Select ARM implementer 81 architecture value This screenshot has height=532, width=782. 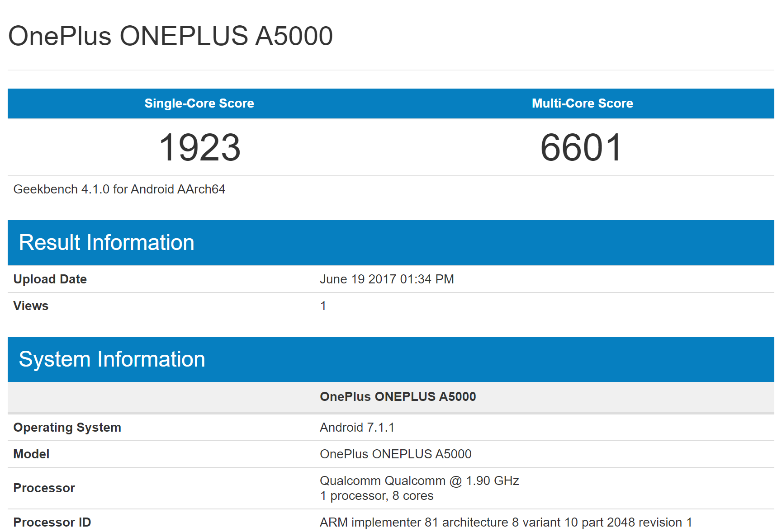(506, 523)
